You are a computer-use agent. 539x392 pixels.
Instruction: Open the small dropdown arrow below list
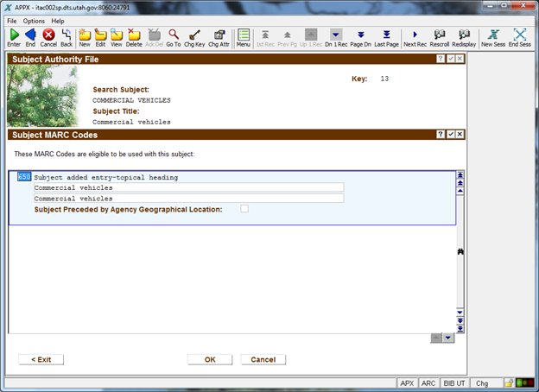pos(447,338)
